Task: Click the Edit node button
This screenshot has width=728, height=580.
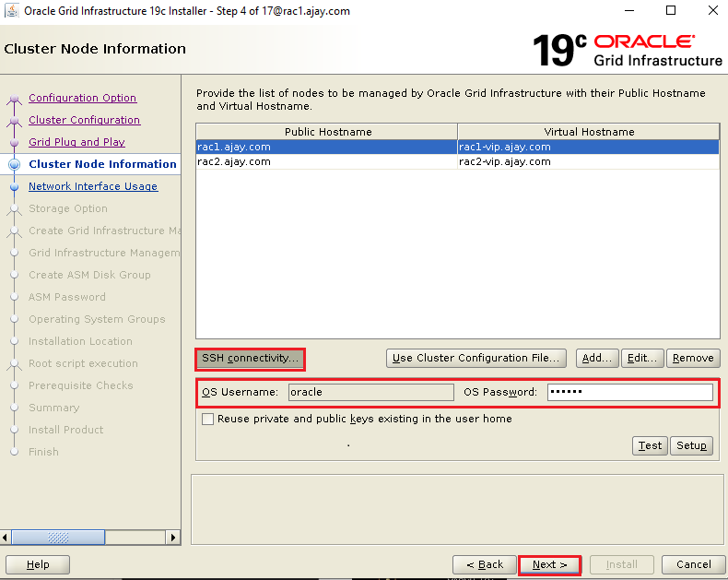Action: point(642,358)
